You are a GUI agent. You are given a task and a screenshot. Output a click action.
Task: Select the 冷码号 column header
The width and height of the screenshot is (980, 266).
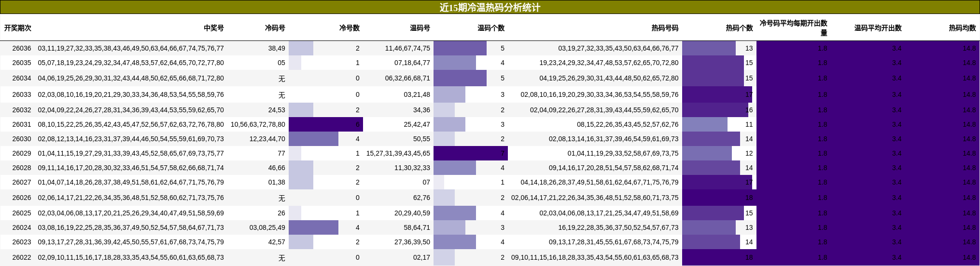275,28
